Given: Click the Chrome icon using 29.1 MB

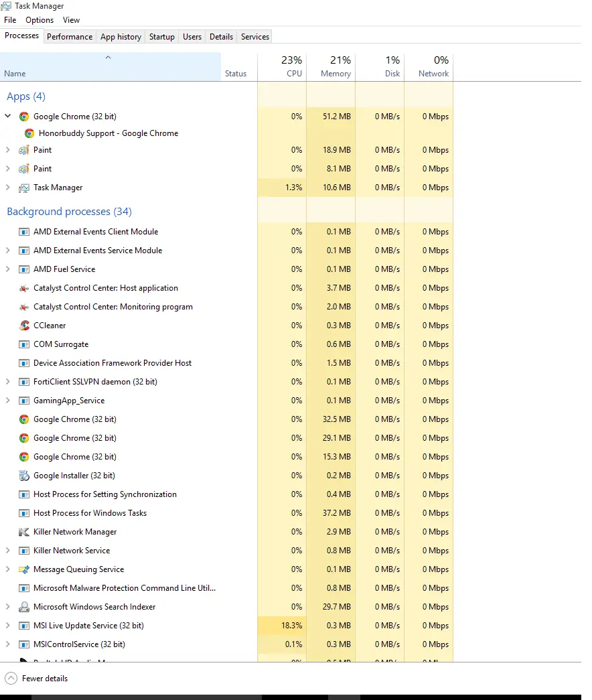Looking at the screenshot, I should pyautogui.click(x=24, y=438).
